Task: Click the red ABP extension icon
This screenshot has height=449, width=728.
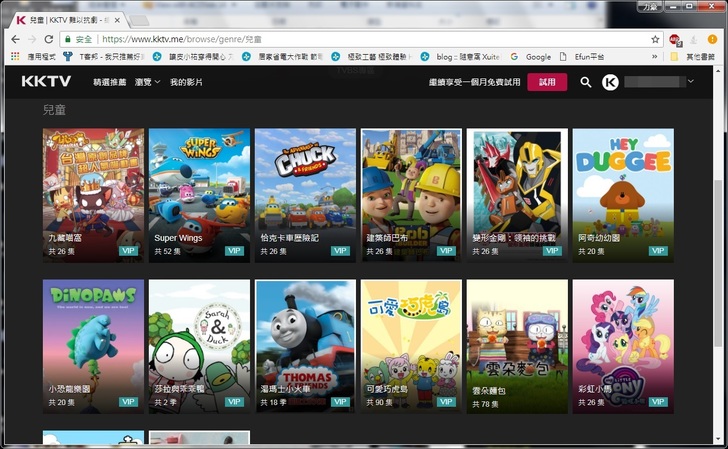Action: 675,40
